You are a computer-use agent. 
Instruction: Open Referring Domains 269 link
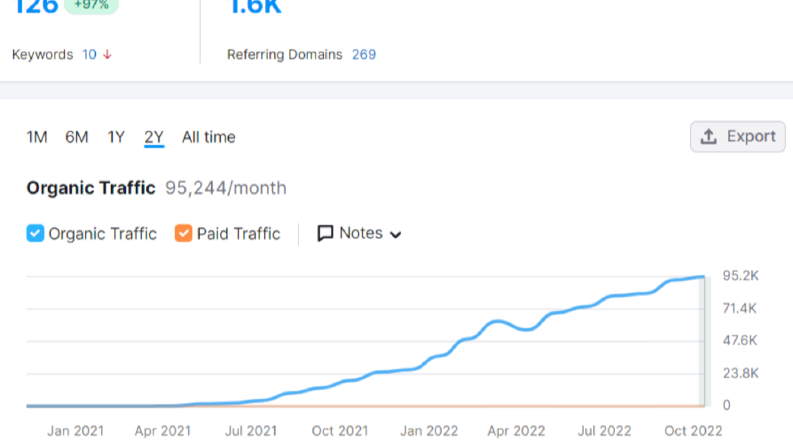click(364, 55)
